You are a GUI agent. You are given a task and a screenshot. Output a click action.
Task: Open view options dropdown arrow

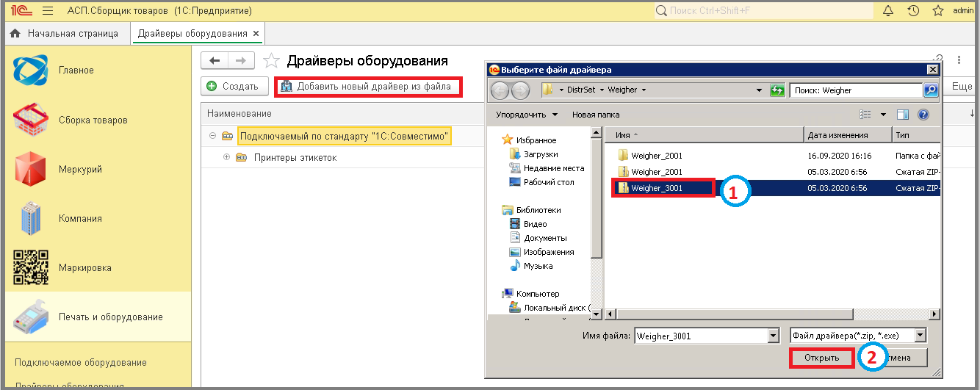coord(883,115)
